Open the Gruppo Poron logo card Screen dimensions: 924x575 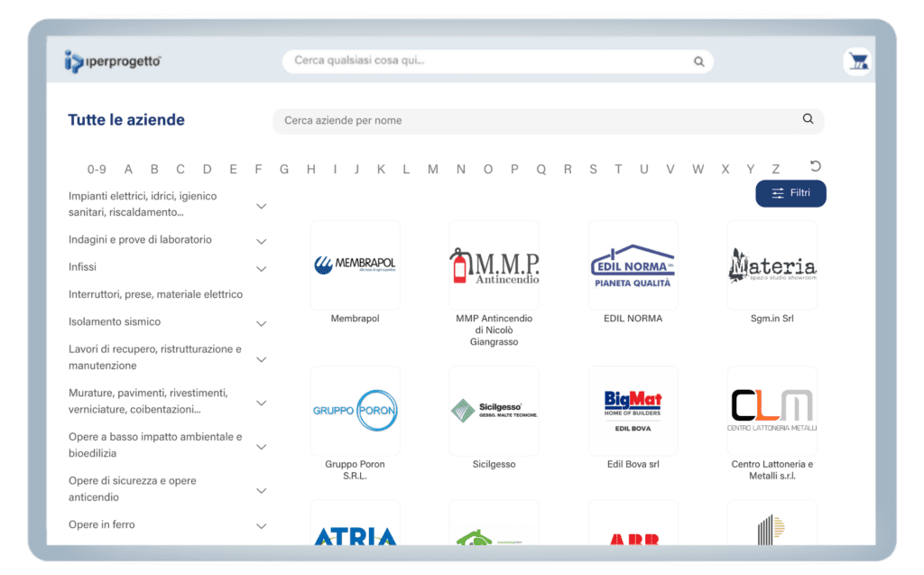click(x=355, y=411)
